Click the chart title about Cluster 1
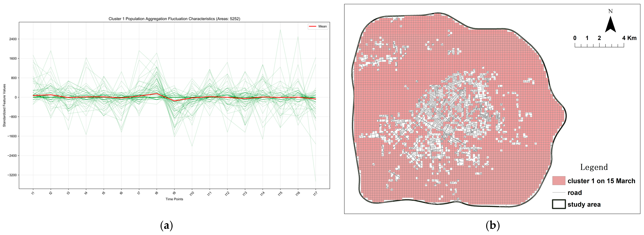 (x=174, y=19)
